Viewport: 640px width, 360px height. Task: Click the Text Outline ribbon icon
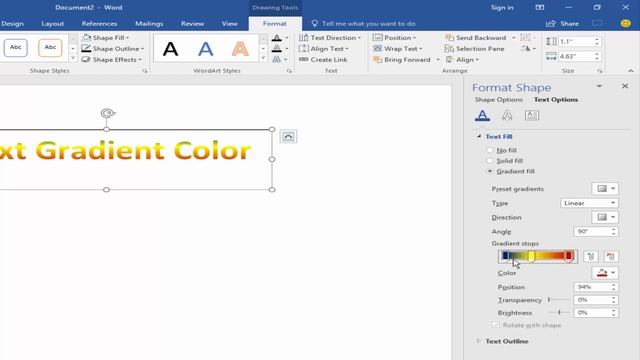pyautogui.click(x=277, y=49)
